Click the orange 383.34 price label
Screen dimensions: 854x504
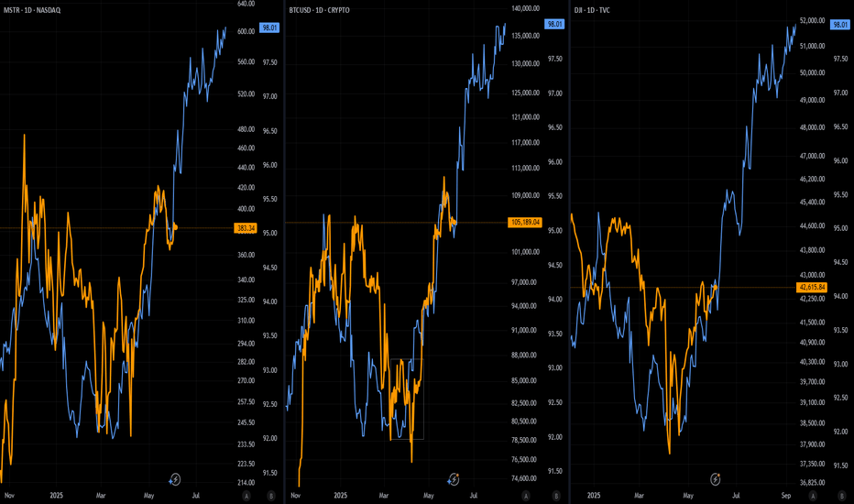246,228
